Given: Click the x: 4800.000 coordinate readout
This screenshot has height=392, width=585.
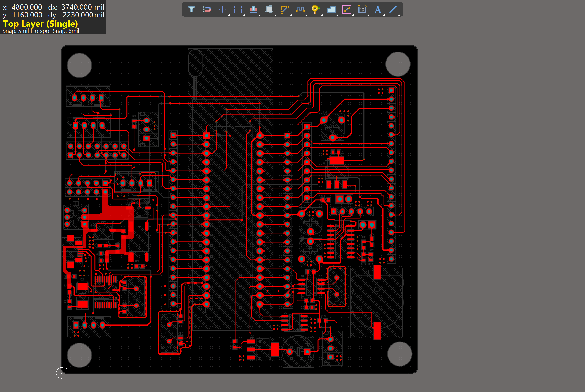Looking at the screenshot, I should [x=23, y=7].
